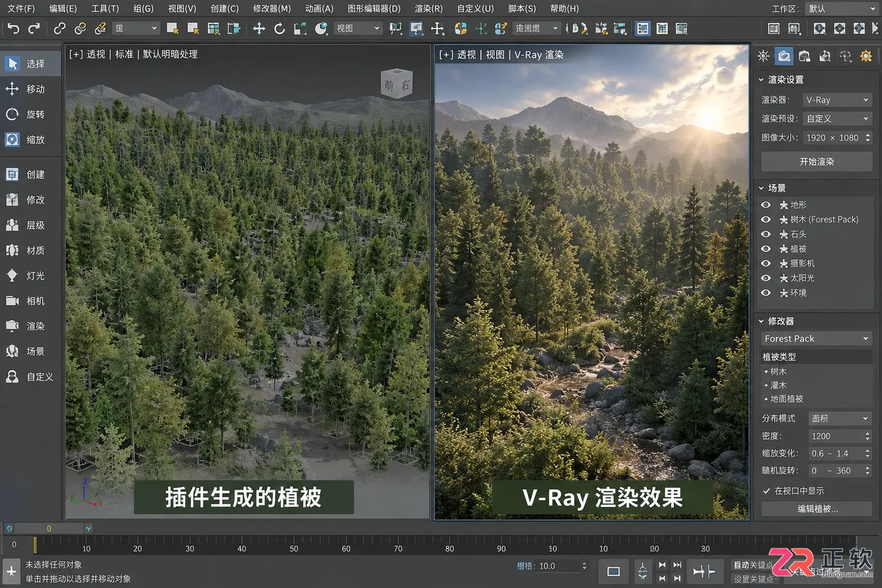Open the 脚本(S) menu
The image size is (882, 588).
[522, 9]
